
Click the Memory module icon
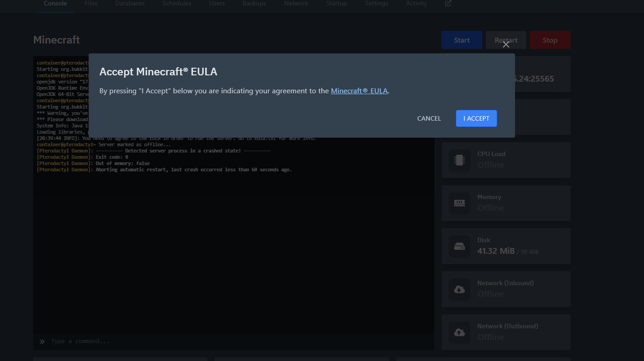coord(459,203)
